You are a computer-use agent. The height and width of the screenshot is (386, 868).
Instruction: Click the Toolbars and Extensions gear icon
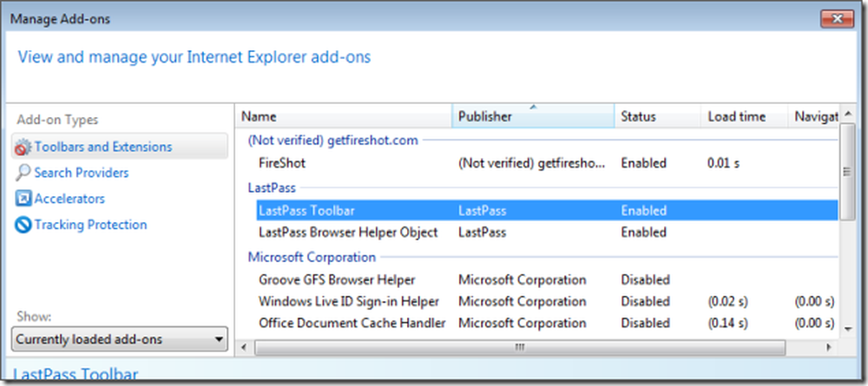[23, 147]
